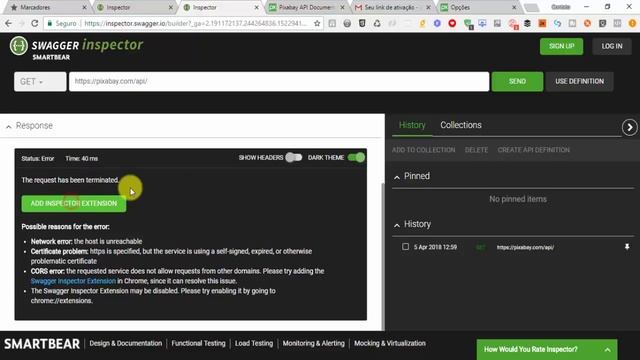Click the SIGN UP button

[x=561, y=46]
